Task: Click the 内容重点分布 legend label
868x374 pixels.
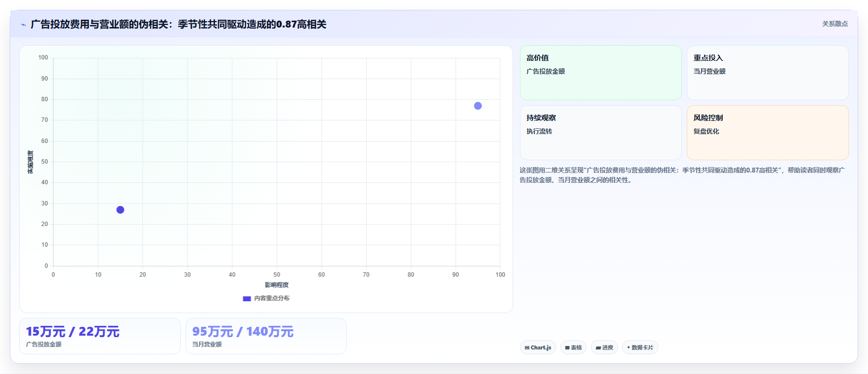Action: click(271, 298)
